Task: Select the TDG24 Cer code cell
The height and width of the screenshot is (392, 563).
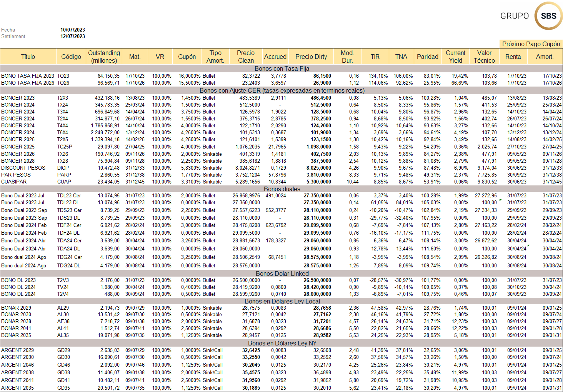Action: pos(70,257)
